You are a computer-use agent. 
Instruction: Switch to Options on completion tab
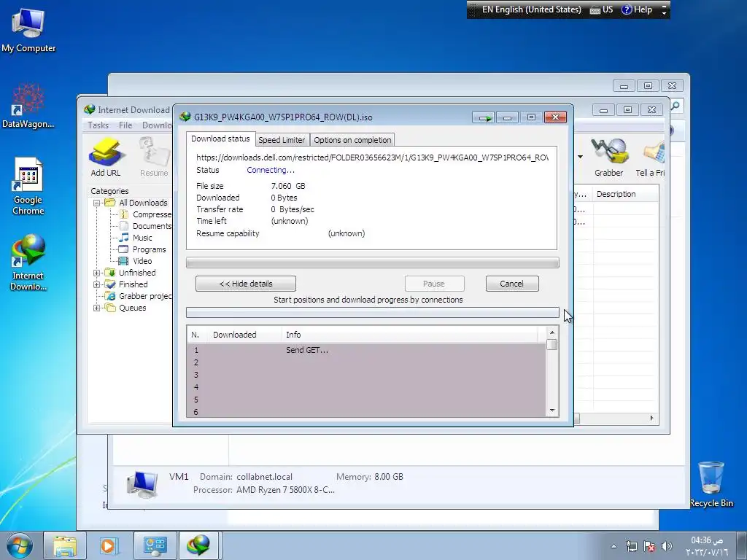click(352, 140)
